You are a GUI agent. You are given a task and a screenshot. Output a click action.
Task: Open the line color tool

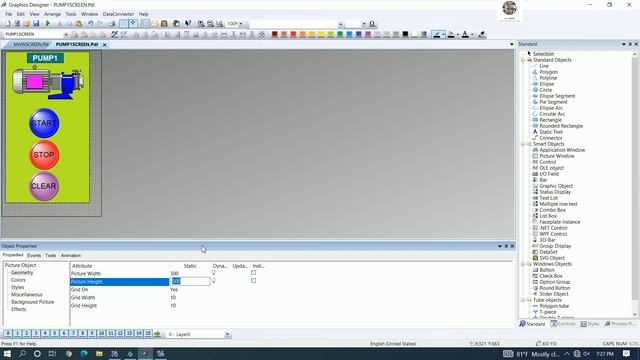[437, 35]
